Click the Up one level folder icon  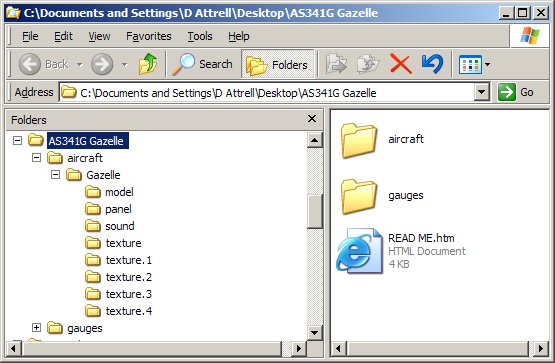click(148, 64)
